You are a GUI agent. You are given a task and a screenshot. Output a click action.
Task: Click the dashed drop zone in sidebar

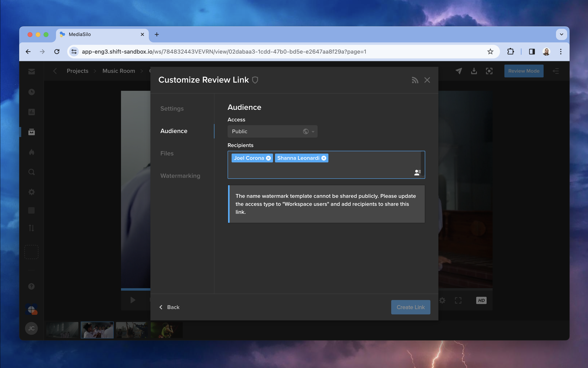click(x=31, y=252)
